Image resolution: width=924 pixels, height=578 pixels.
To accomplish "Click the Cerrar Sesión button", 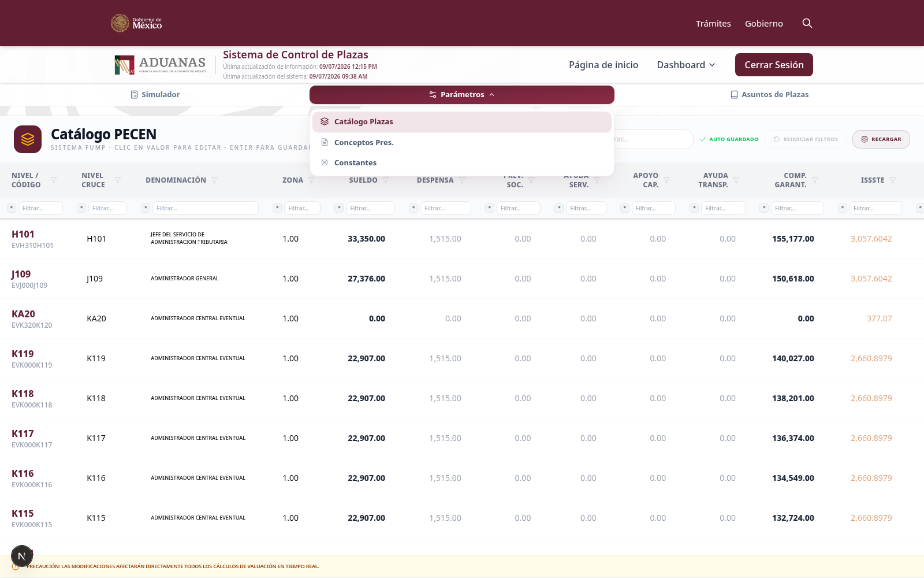I will pos(774,65).
